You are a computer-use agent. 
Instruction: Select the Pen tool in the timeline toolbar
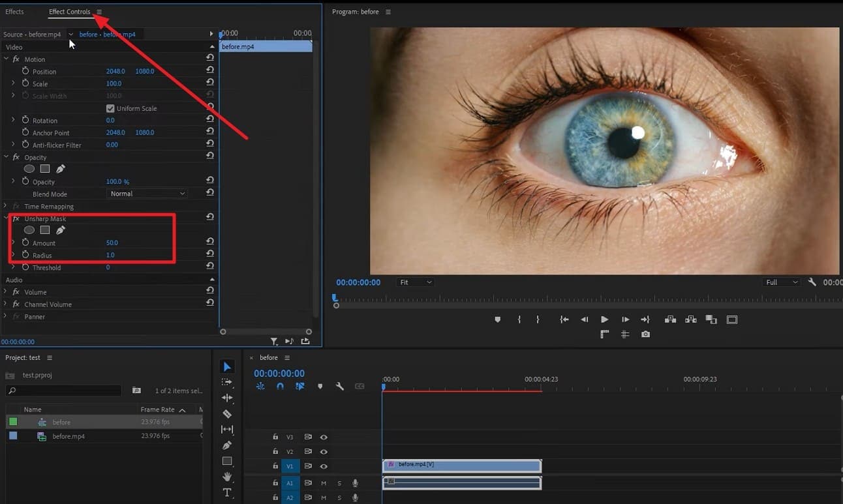(227, 445)
